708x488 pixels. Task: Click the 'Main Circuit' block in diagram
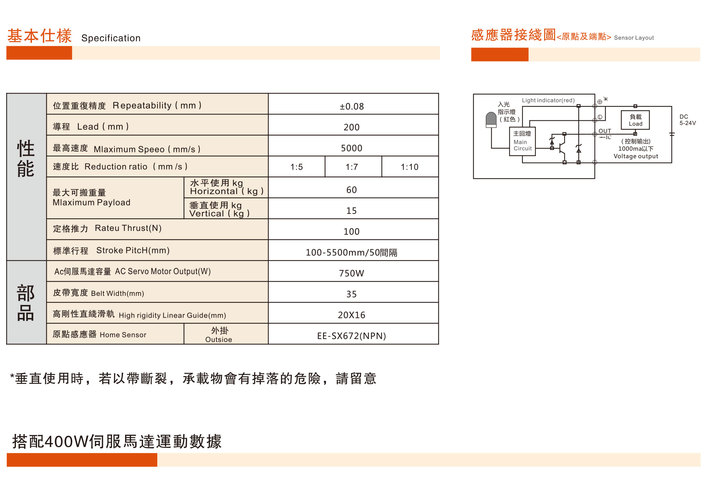pyautogui.click(x=522, y=141)
